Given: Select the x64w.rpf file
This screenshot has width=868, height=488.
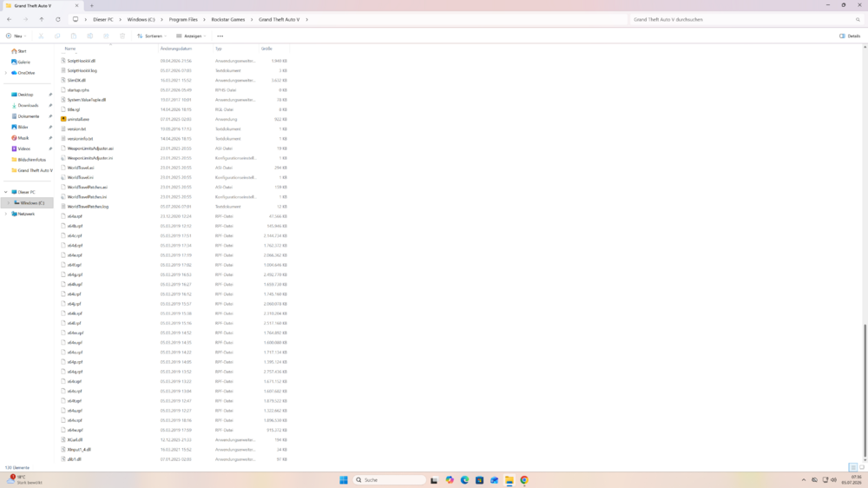Looking at the screenshot, I should click(x=76, y=430).
